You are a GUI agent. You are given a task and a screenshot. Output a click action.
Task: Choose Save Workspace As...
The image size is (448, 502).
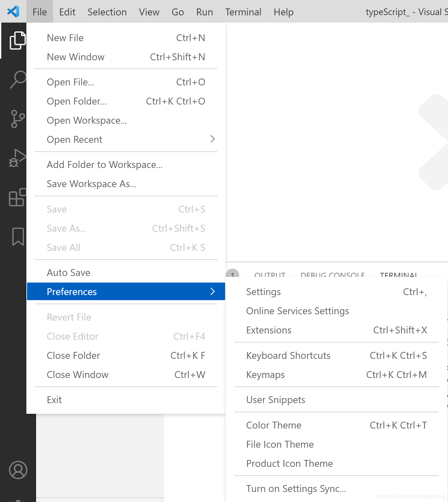pyautogui.click(x=126, y=184)
